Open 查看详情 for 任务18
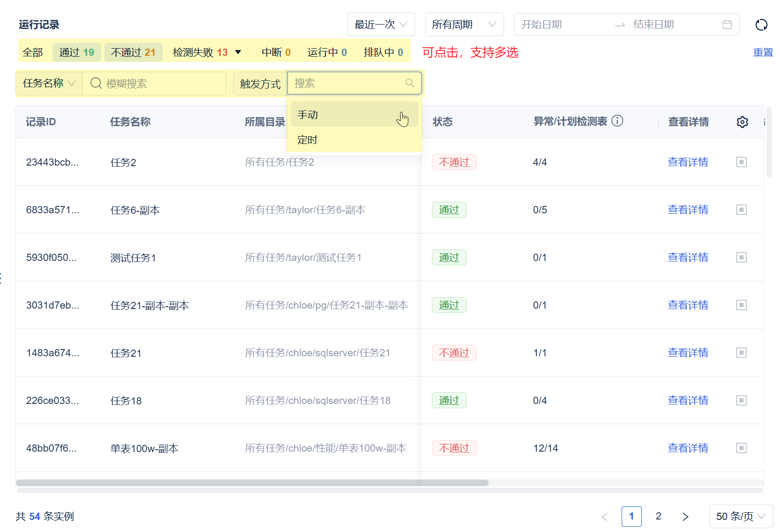This screenshot has height=532, width=780. 688,401
